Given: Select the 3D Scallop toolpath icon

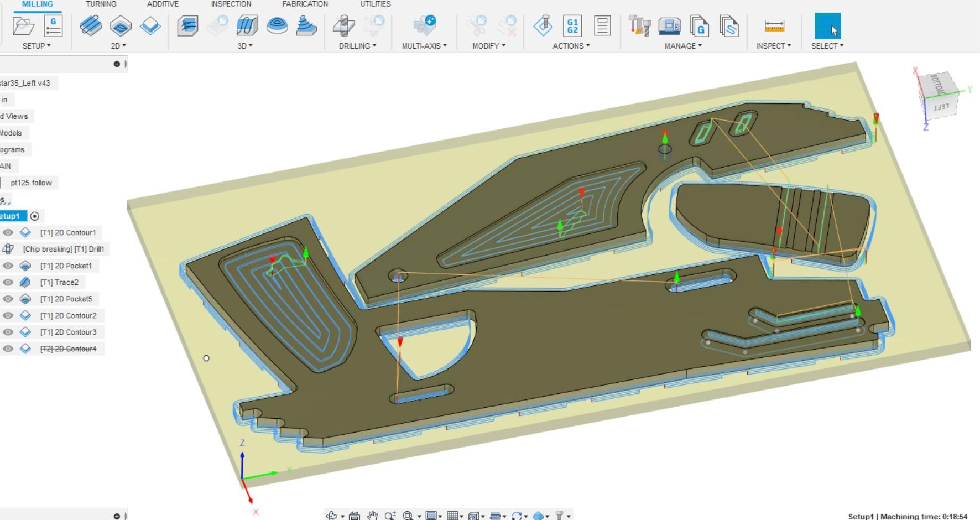Looking at the screenshot, I should click(x=277, y=26).
